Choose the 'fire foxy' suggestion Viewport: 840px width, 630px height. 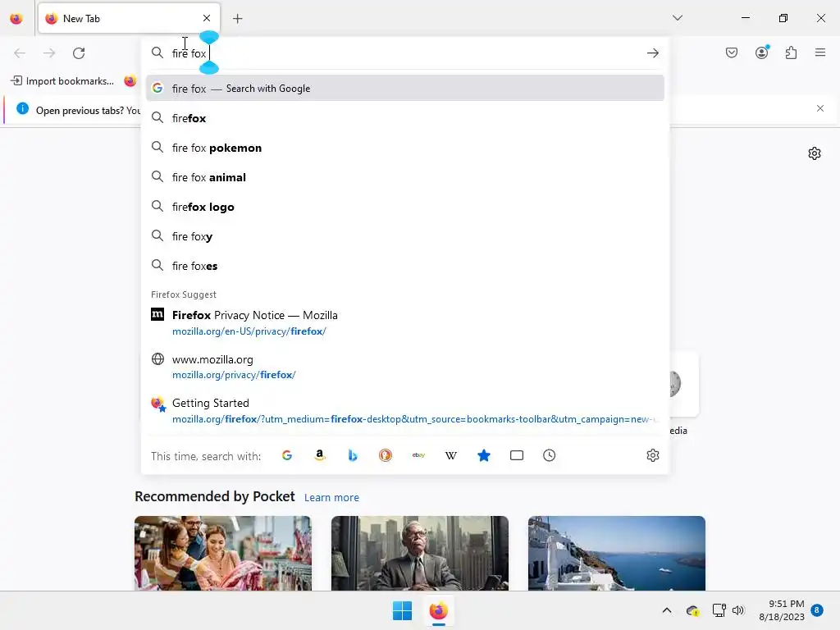tap(405, 236)
